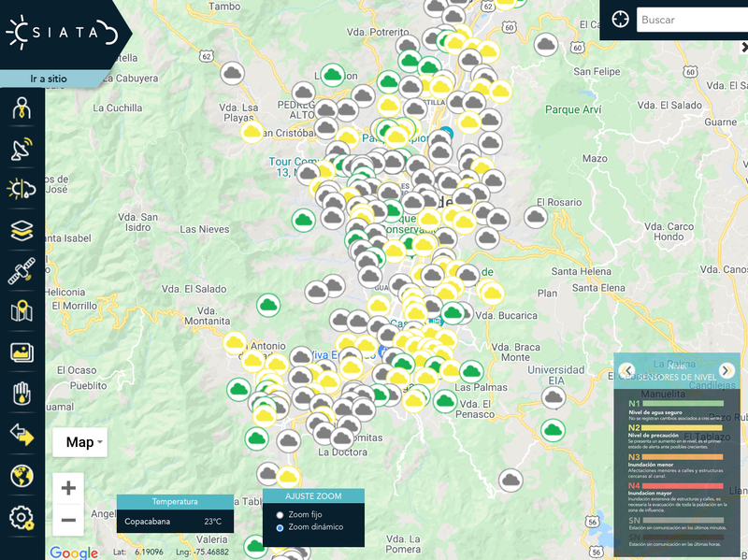Go to next legend with right chevron

[x=726, y=370]
